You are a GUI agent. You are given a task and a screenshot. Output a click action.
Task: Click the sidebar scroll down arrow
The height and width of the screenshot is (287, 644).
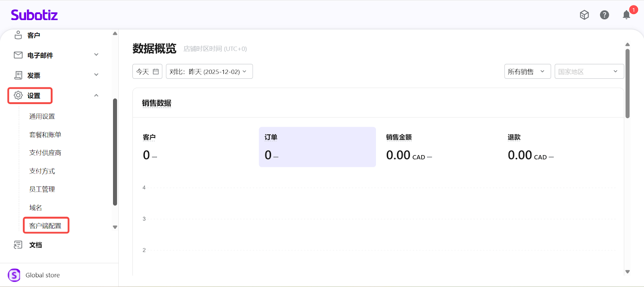pos(115,227)
